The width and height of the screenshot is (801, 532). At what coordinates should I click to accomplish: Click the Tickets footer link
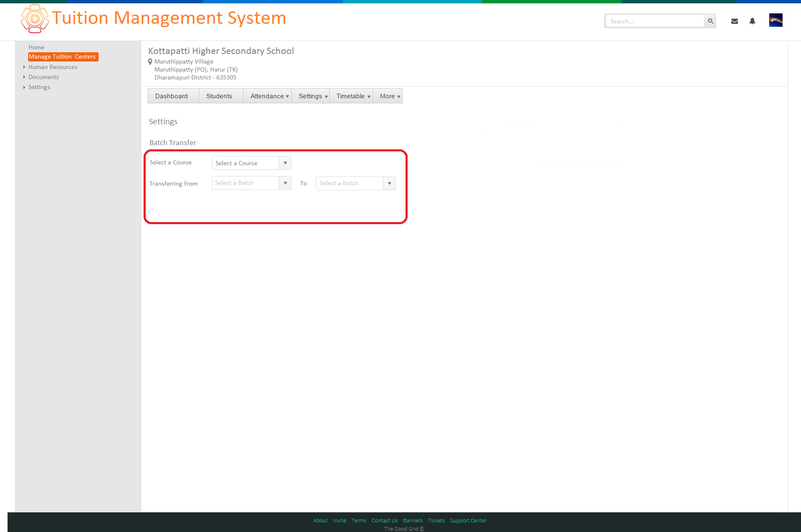tap(436, 520)
